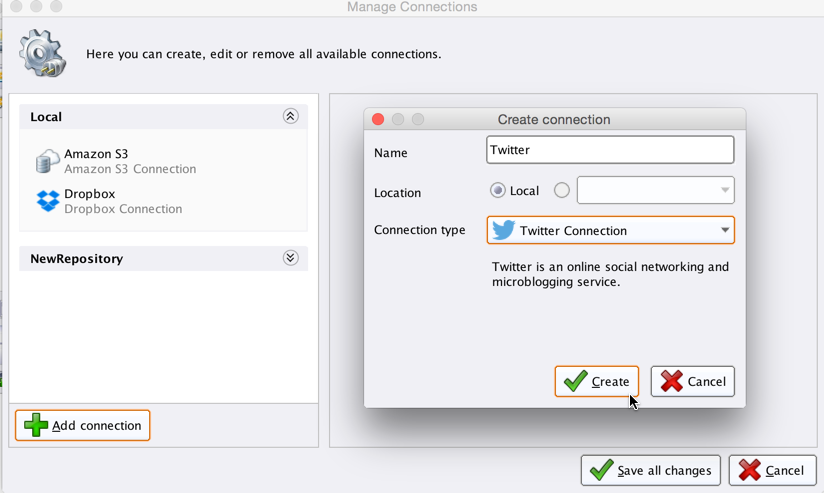
Task: Click the Twitter bird icon in connection type
Action: [x=503, y=230]
